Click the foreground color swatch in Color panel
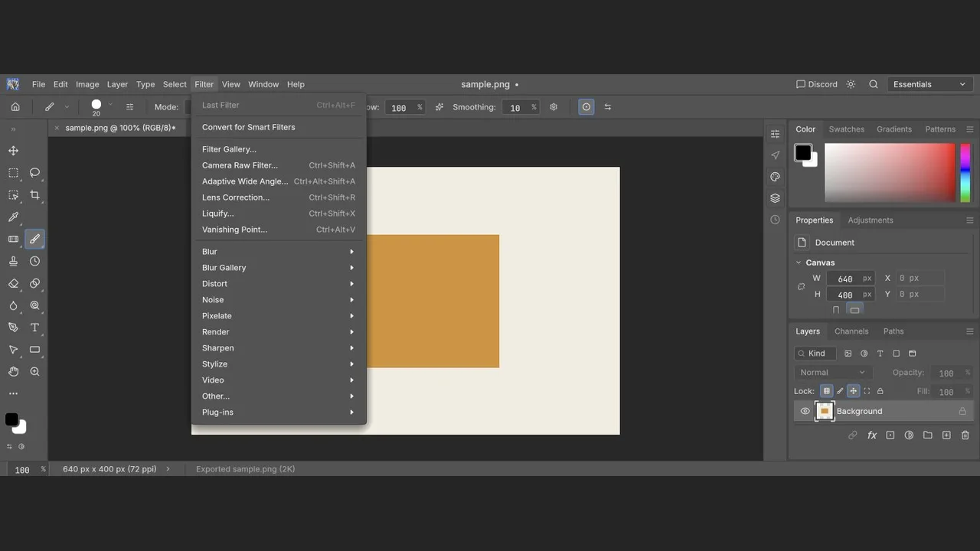 click(802, 152)
